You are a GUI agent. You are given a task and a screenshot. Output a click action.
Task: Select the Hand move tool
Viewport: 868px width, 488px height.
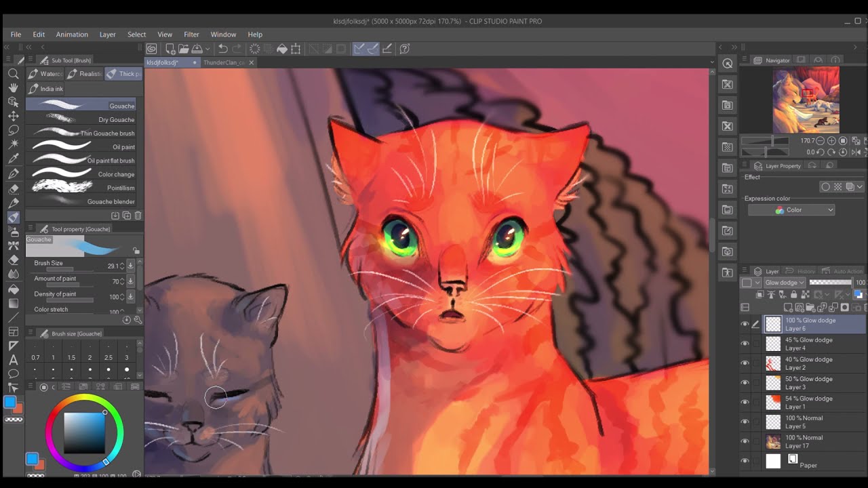click(x=13, y=88)
